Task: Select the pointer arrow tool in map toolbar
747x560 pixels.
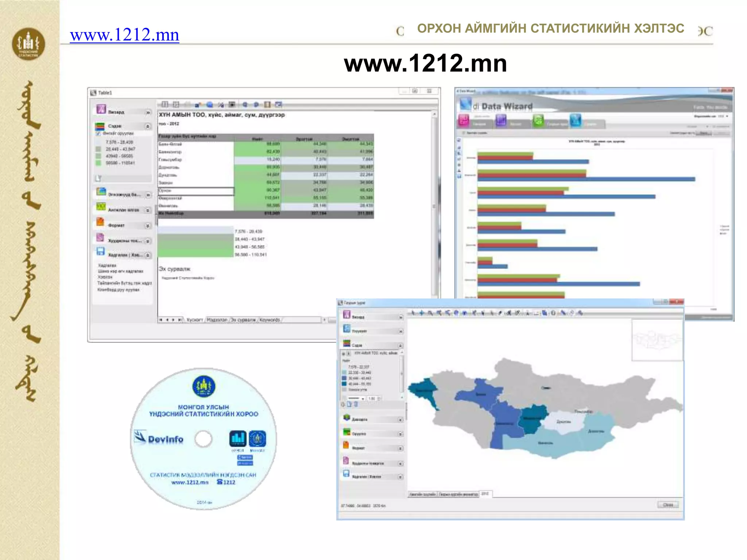Action: point(413,313)
